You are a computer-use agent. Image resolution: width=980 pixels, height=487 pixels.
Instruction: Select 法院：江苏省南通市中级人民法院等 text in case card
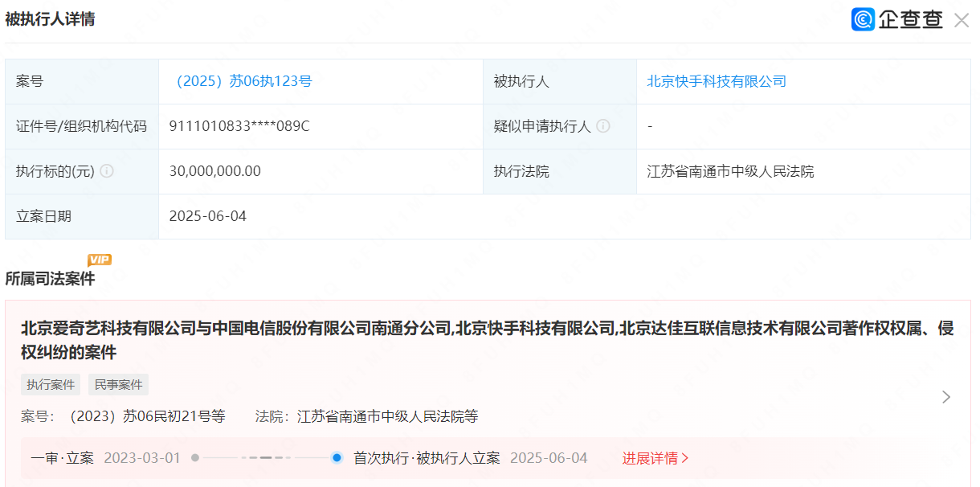coord(367,416)
